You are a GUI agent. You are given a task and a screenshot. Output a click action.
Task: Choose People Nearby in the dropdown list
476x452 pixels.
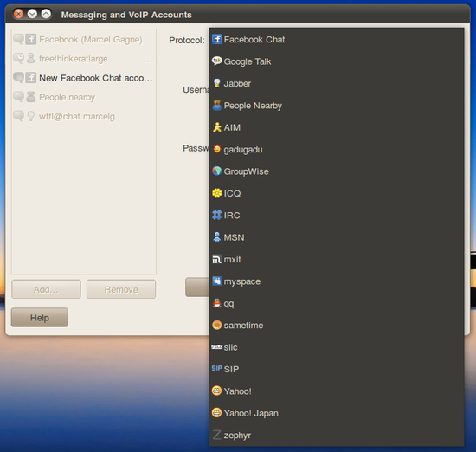pyautogui.click(x=337, y=106)
